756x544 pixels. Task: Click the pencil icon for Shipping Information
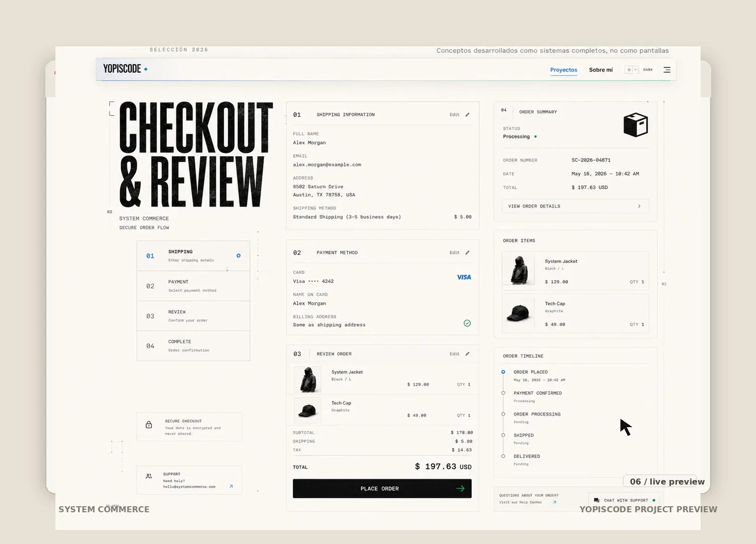tap(467, 115)
